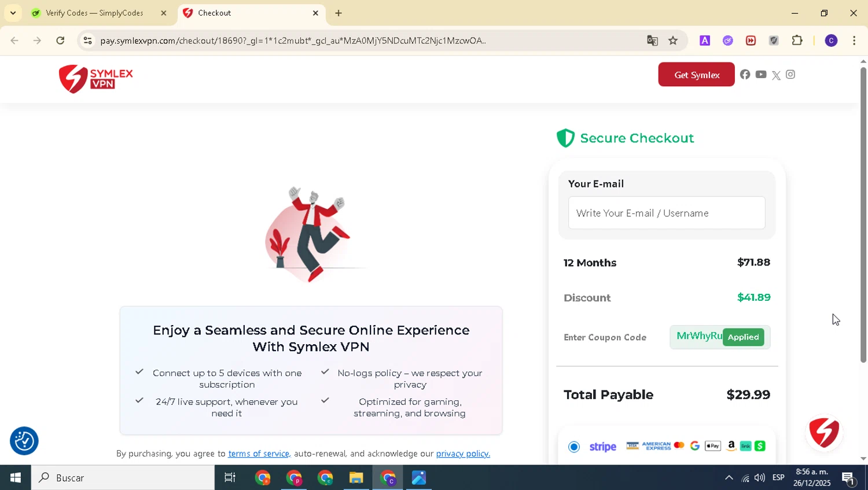Click the Discount $41.89 value

click(753, 297)
